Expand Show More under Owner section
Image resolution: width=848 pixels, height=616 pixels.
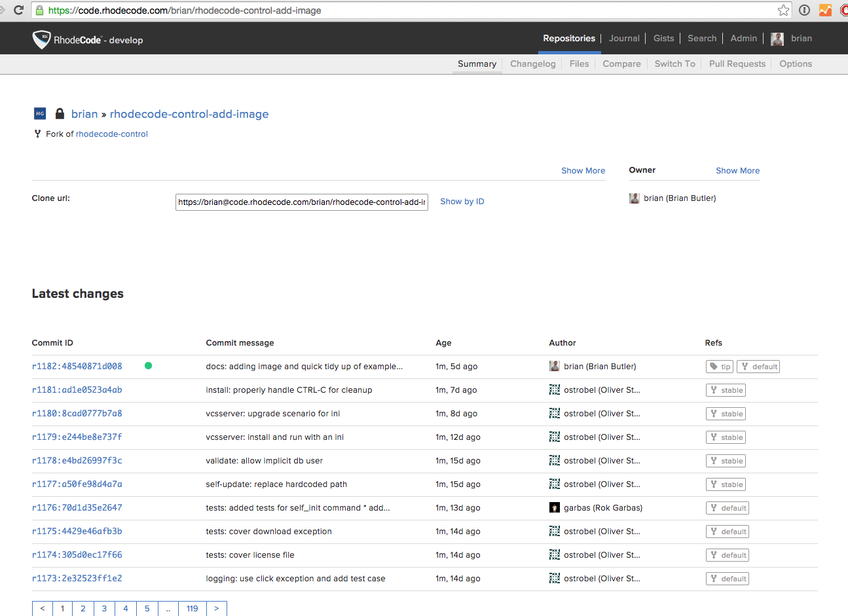[x=737, y=171]
